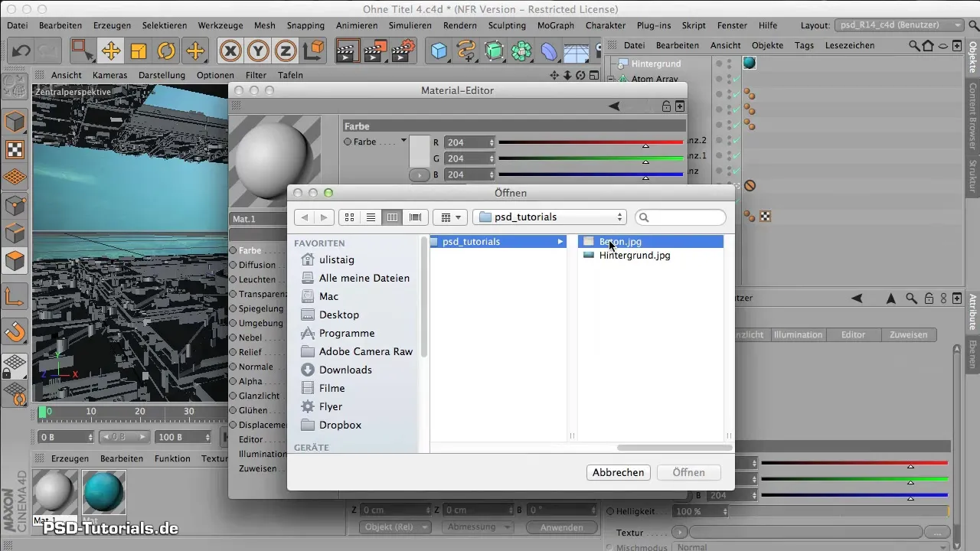Switch file dialog to cover flow view

tap(415, 217)
